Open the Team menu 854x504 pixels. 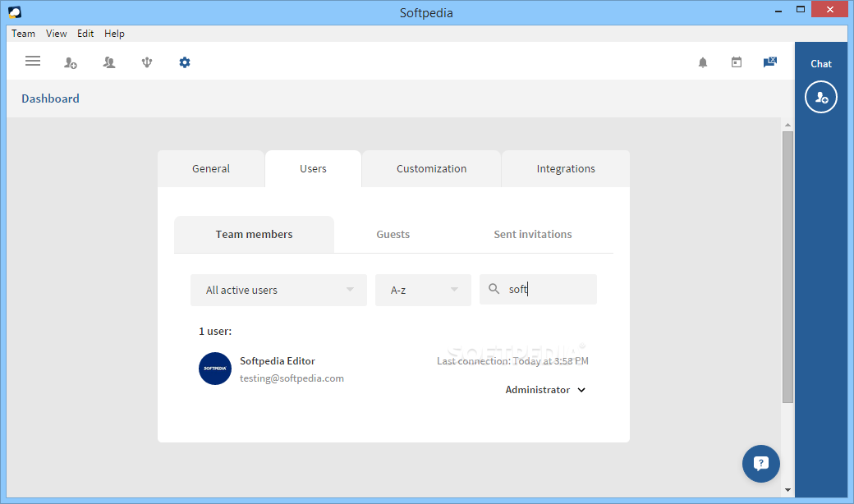[x=24, y=34]
